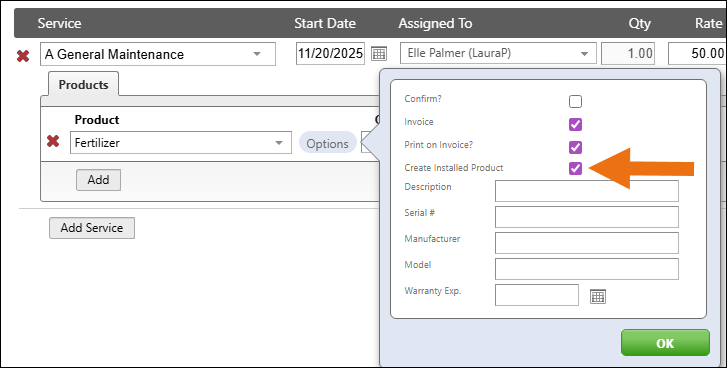Uncheck the Invoice checkbox
Image resolution: width=727 pixels, height=368 pixels.
click(575, 124)
